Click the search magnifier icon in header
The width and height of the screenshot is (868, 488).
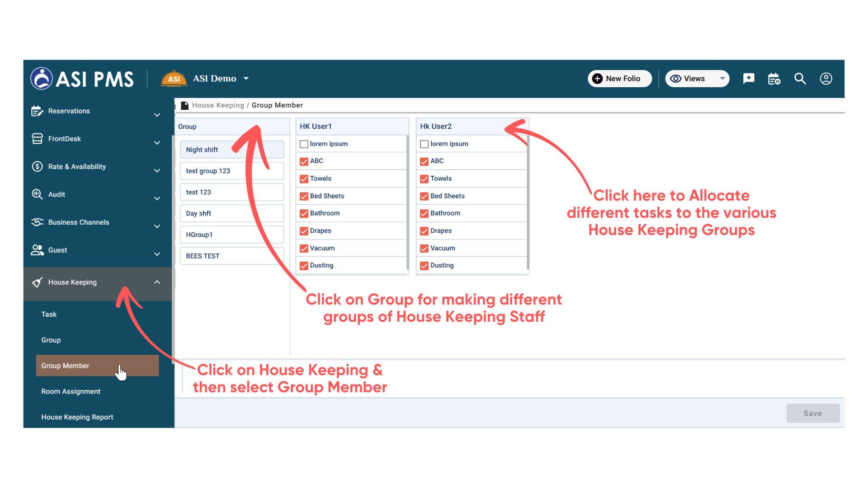(800, 79)
